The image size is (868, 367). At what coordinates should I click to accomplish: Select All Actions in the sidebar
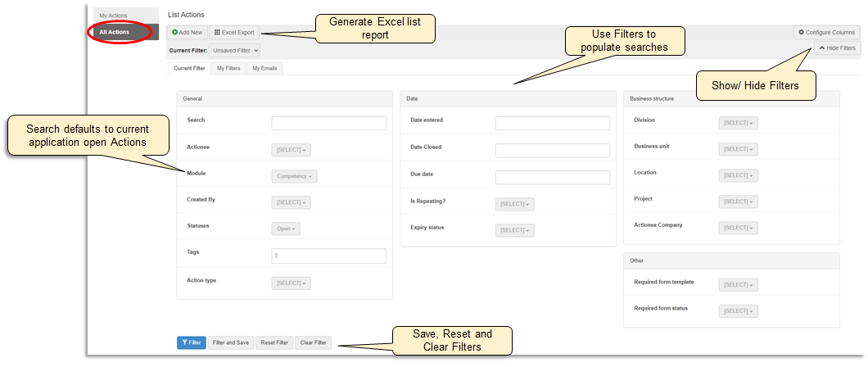click(114, 32)
